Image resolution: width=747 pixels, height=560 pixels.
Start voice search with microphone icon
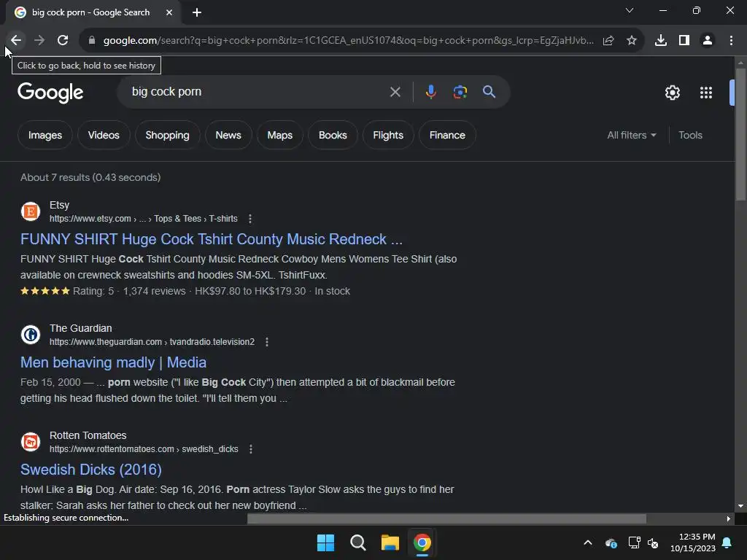coord(430,92)
